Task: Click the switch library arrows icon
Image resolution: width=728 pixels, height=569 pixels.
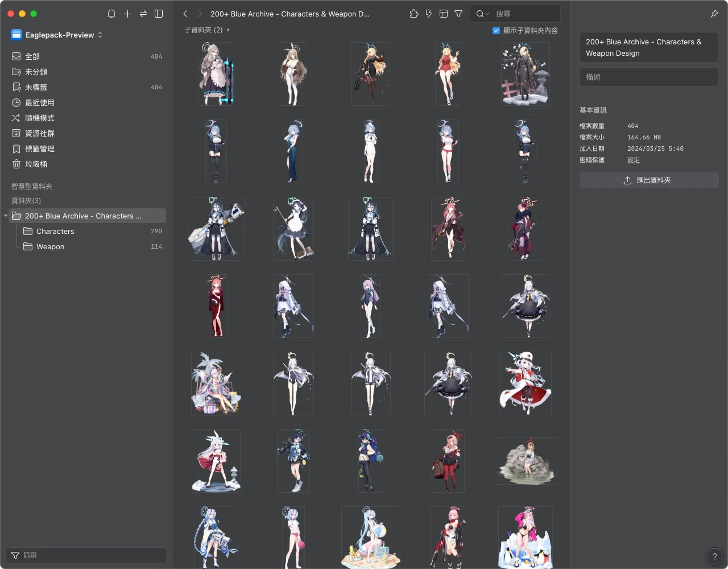Action: (143, 14)
